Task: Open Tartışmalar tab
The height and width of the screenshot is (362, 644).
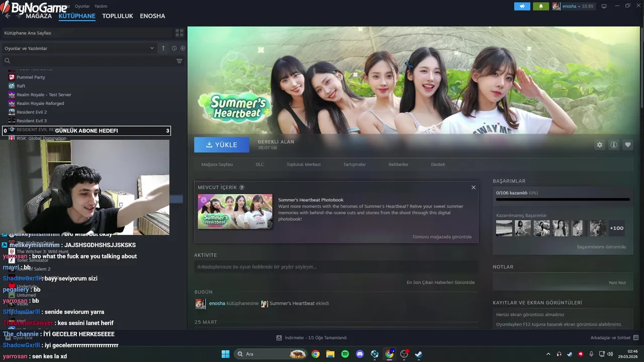Action: tap(355, 164)
